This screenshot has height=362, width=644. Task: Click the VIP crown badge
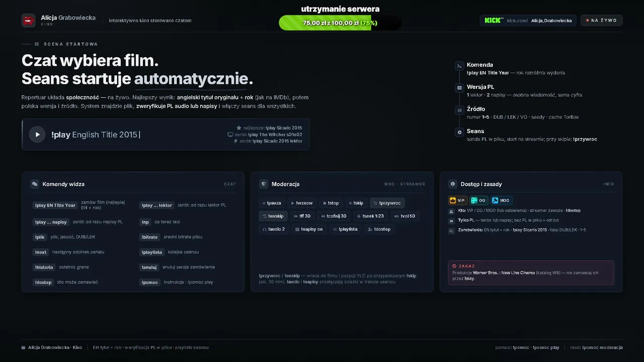(x=458, y=200)
